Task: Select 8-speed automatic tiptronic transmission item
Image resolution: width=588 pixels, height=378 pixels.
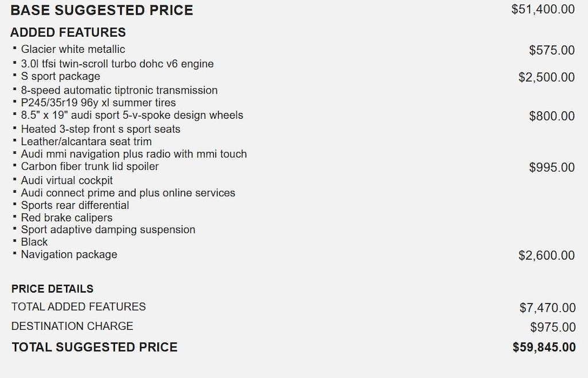Action: (119, 90)
